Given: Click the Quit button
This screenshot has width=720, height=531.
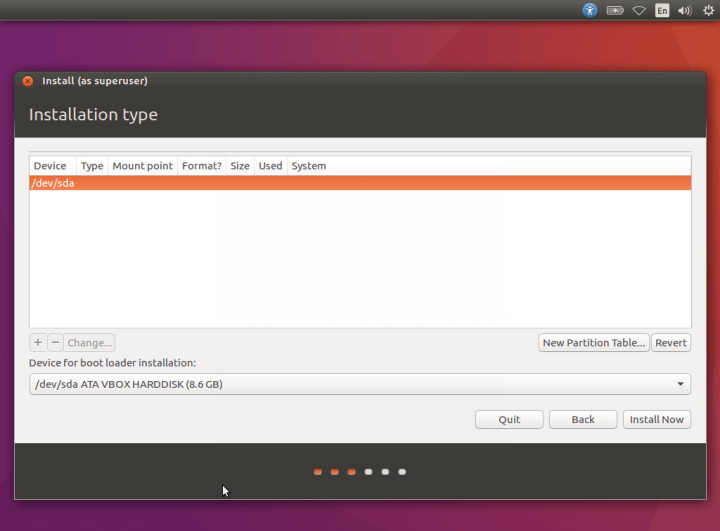Looking at the screenshot, I should click(509, 420).
